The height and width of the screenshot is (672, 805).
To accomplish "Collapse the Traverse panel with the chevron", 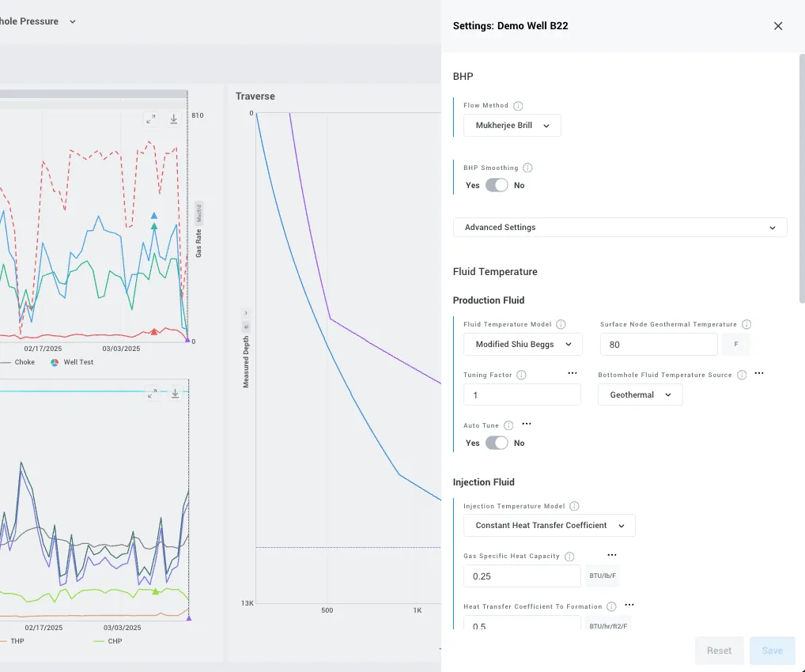I will [x=246, y=312].
